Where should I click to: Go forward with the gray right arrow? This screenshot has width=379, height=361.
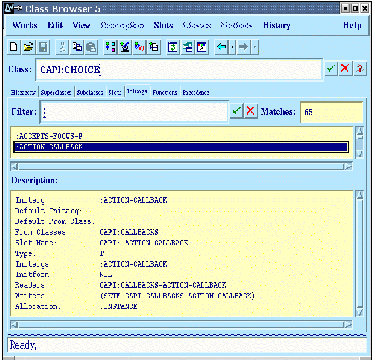[243, 48]
